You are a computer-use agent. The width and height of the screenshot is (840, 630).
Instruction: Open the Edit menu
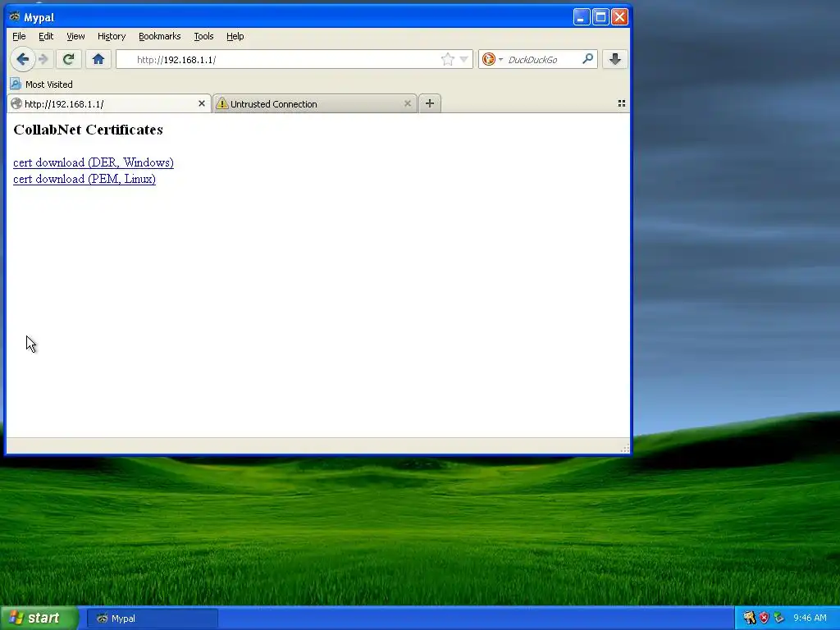coord(46,36)
